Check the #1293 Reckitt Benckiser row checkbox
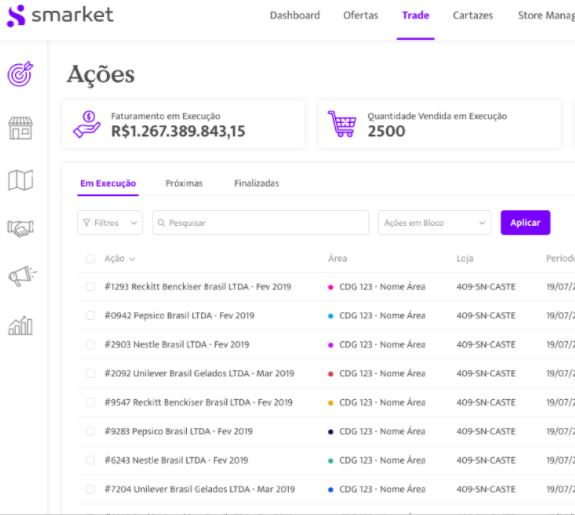 [x=90, y=287]
